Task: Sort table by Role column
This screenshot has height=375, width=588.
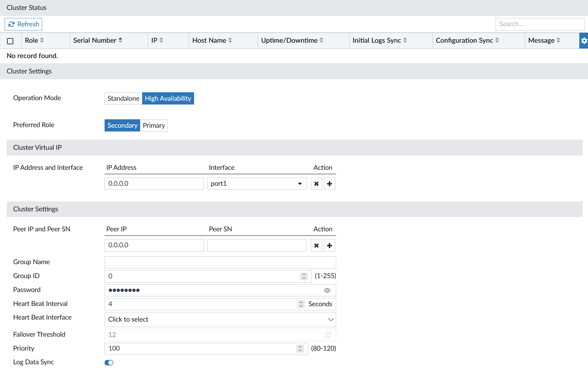Action: (42, 40)
